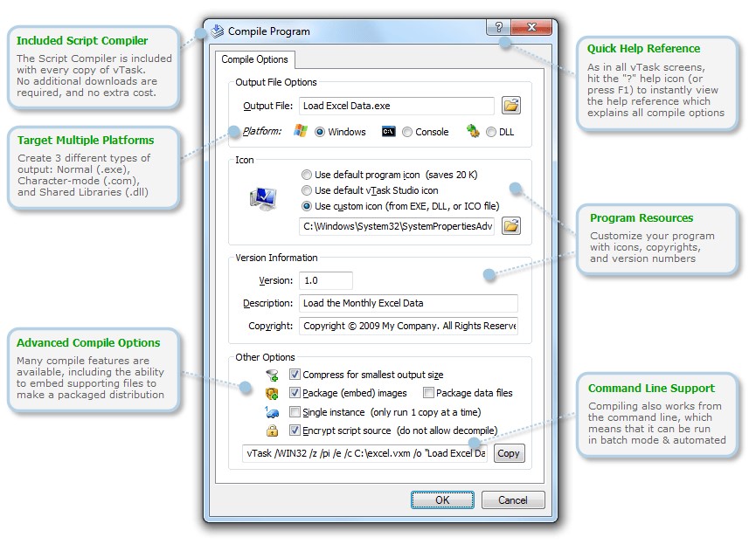756x551 pixels.
Task: Click the Included Script Compiler heading
Action: pos(82,40)
